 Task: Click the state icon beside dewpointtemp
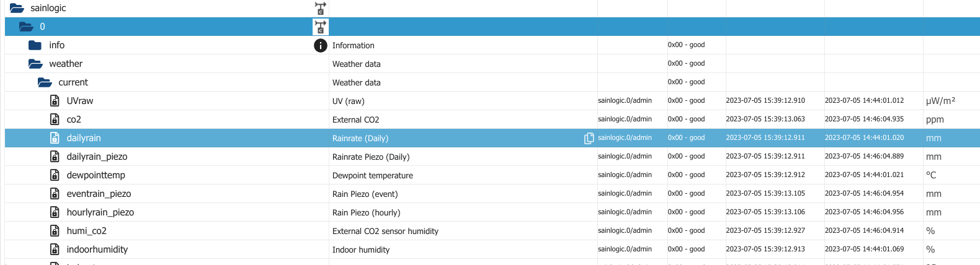pos(55,175)
